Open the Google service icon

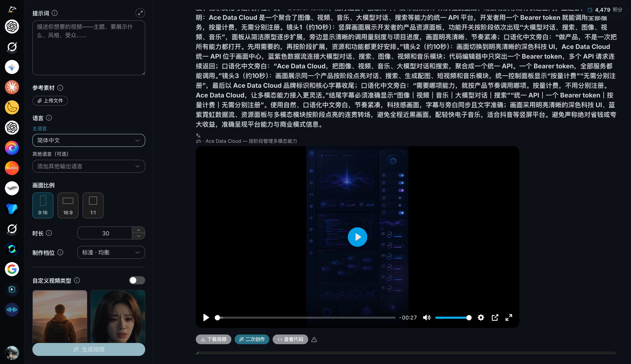click(12, 269)
